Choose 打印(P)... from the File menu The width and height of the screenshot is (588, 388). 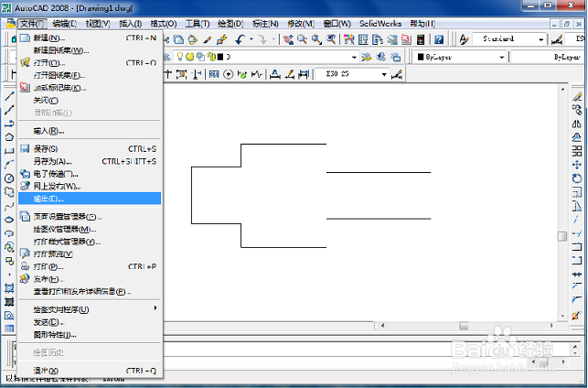90,266
